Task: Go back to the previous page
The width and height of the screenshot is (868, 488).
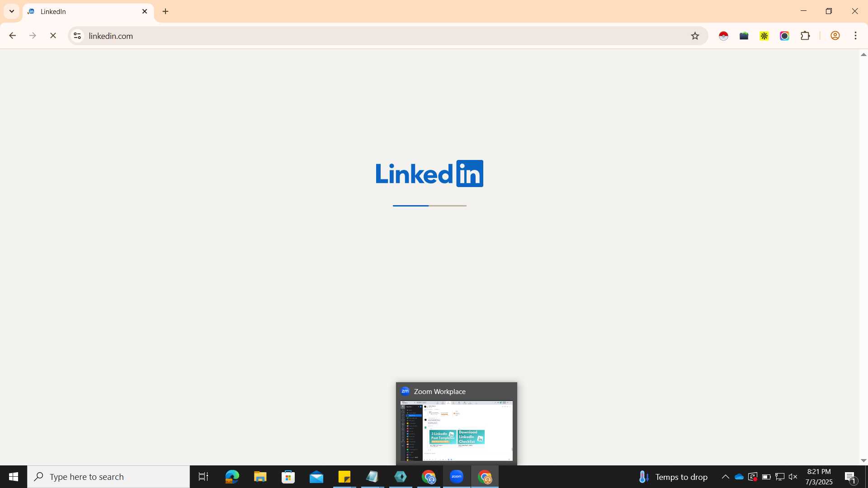Action: tap(12, 36)
